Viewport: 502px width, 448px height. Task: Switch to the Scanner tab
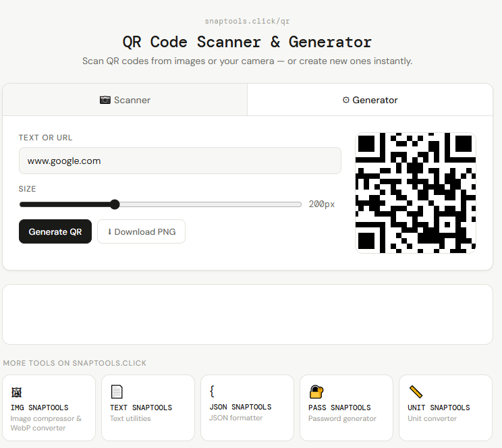125,100
